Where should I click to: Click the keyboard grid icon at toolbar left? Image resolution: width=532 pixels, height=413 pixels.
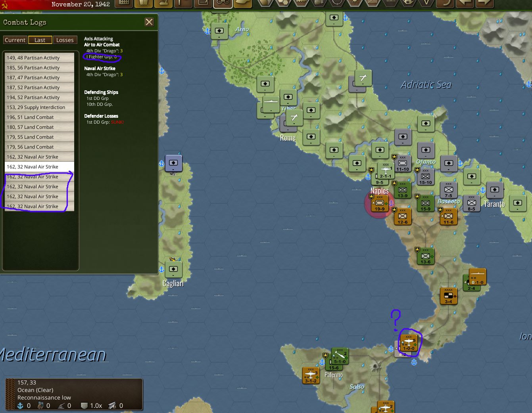tap(123, 4)
